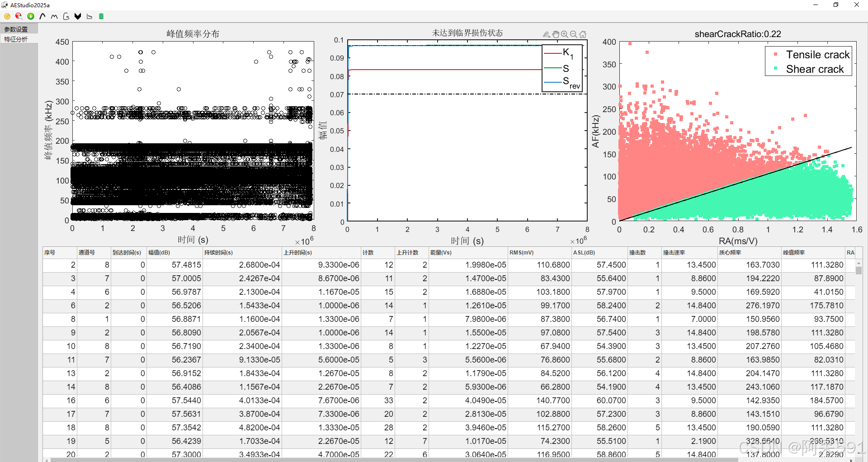This screenshot has height=462, width=868.
Task: Click the red K1 legend entry
Action: tap(559, 53)
